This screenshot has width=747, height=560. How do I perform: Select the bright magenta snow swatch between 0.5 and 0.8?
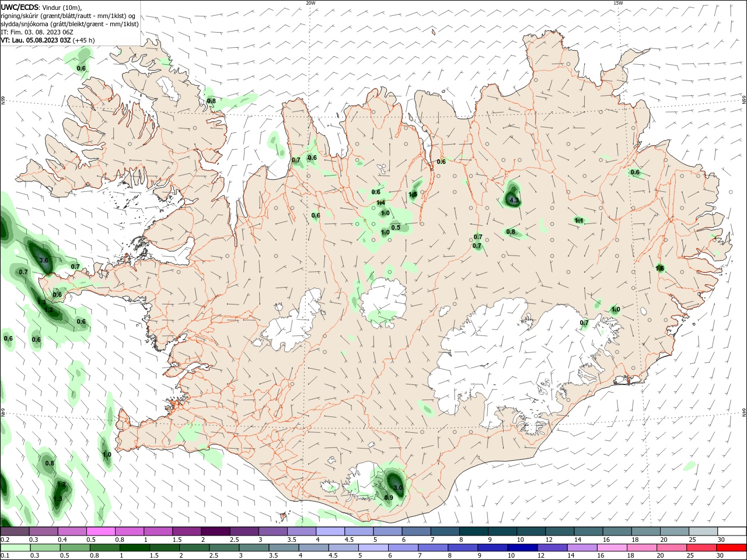pos(101,531)
